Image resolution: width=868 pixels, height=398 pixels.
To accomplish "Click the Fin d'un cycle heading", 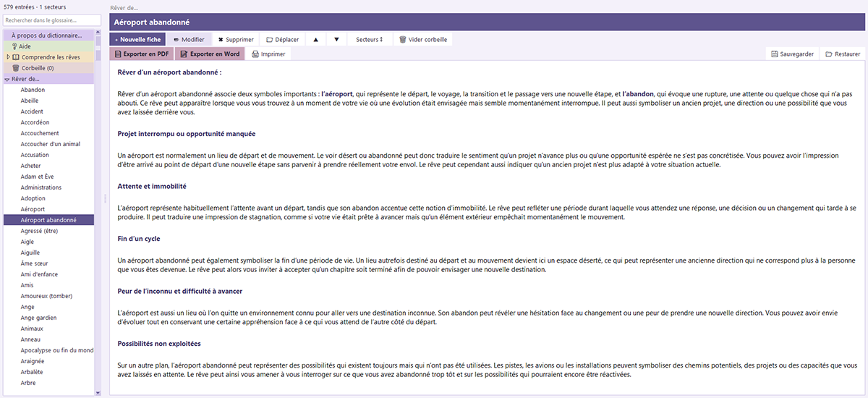I will pos(139,238).
